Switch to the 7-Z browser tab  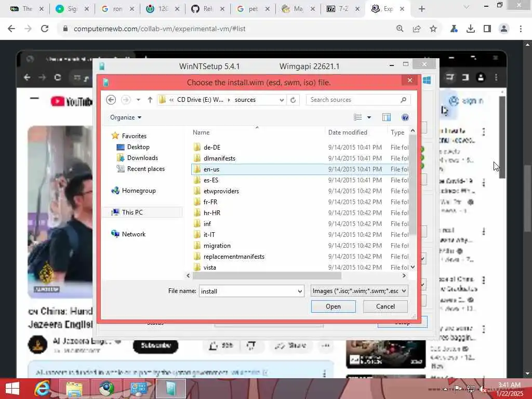click(342, 9)
